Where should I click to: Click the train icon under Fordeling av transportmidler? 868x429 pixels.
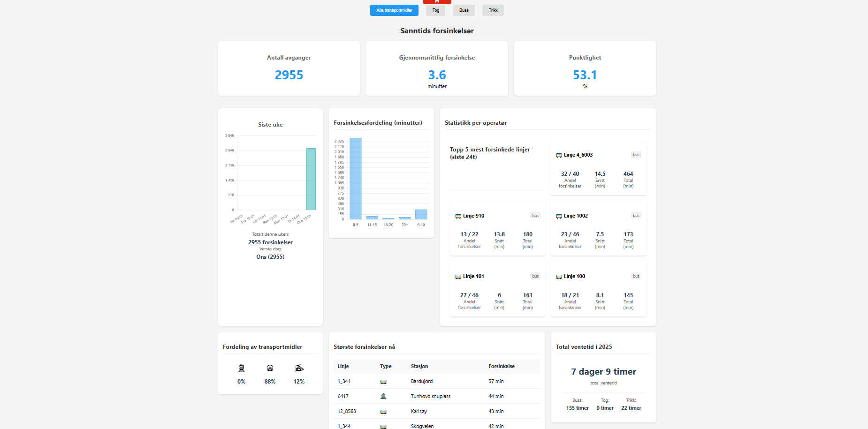pyautogui.click(x=241, y=369)
